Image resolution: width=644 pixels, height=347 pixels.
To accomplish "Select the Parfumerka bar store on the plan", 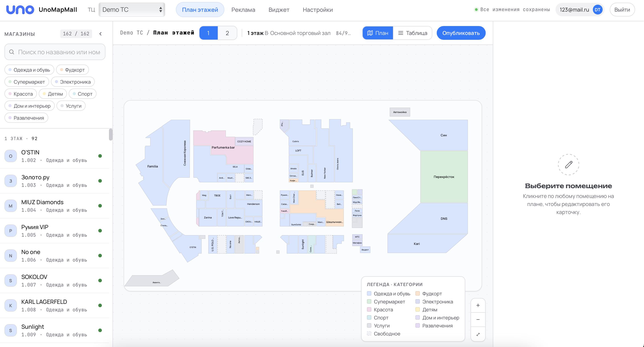I will [x=223, y=147].
